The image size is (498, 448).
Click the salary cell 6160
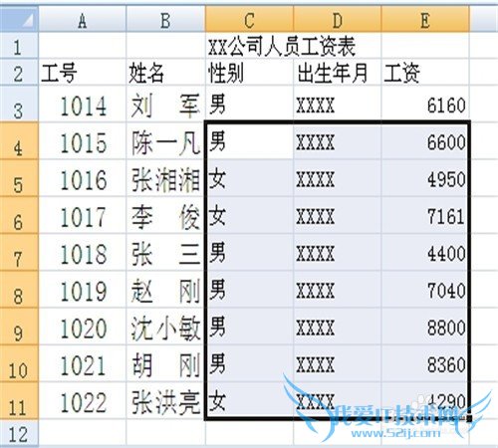(x=425, y=104)
